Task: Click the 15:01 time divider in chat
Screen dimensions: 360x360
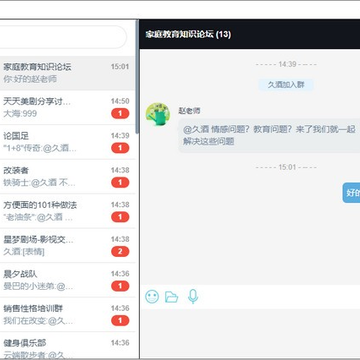Action: (x=287, y=167)
